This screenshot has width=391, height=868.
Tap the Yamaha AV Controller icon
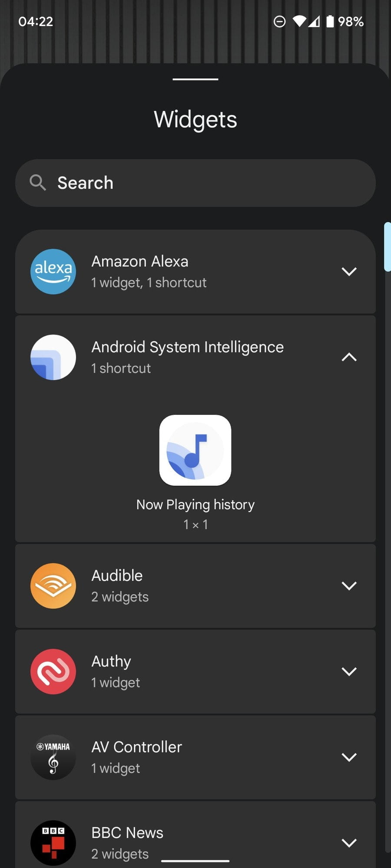pyautogui.click(x=53, y=757)
